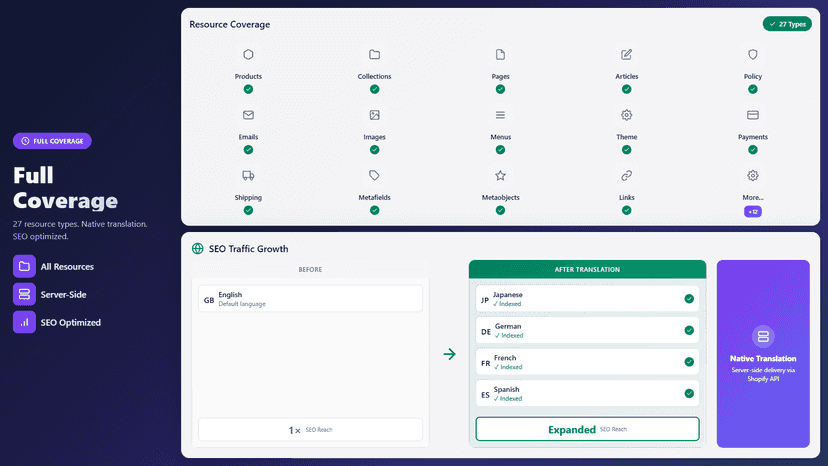This screenshot has height=466, width=828.
Task: Click the SEO Traffic Growth heading
Action: [x=248, y=249]
